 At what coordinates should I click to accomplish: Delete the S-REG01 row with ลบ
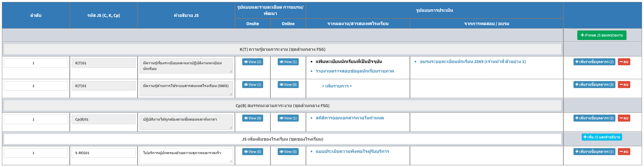coord(624,152)
